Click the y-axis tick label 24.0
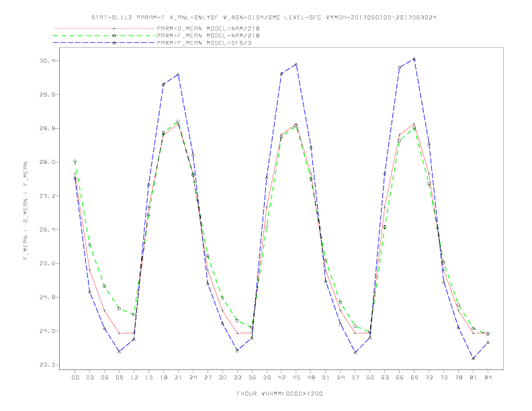 point(46,331)
